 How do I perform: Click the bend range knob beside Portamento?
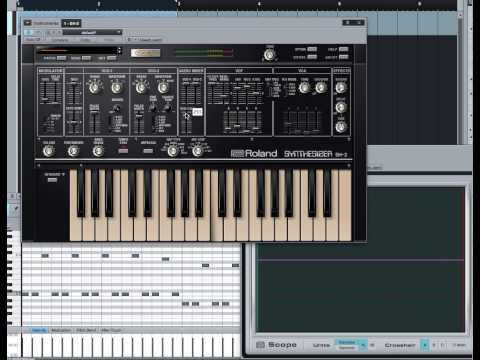(x=98, y=152)
